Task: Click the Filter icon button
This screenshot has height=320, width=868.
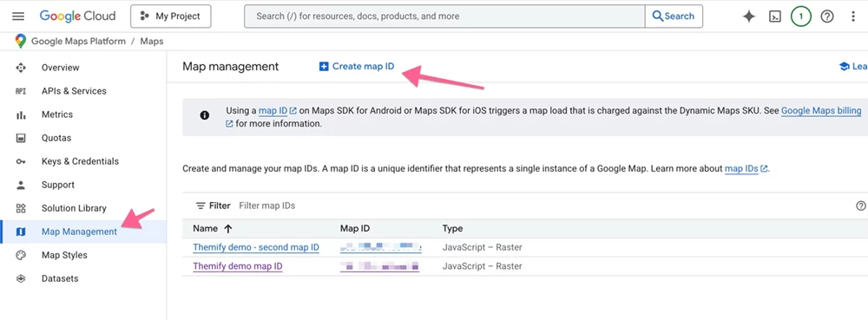Action: (213, 206)
